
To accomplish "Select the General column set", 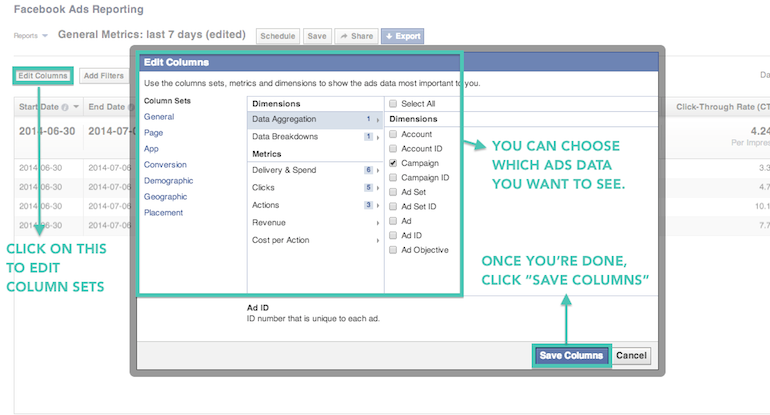I will [x=159, y=116].
